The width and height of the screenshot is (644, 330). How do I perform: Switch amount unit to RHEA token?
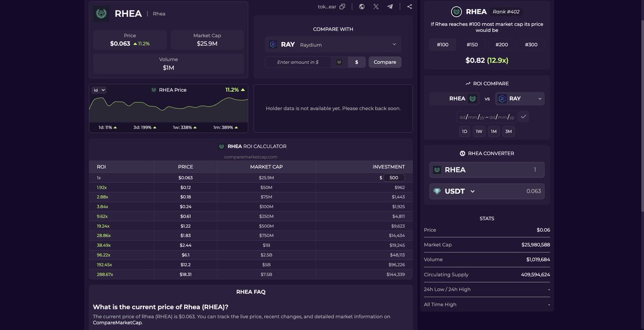pyautogui.click(x=339, y=62)
